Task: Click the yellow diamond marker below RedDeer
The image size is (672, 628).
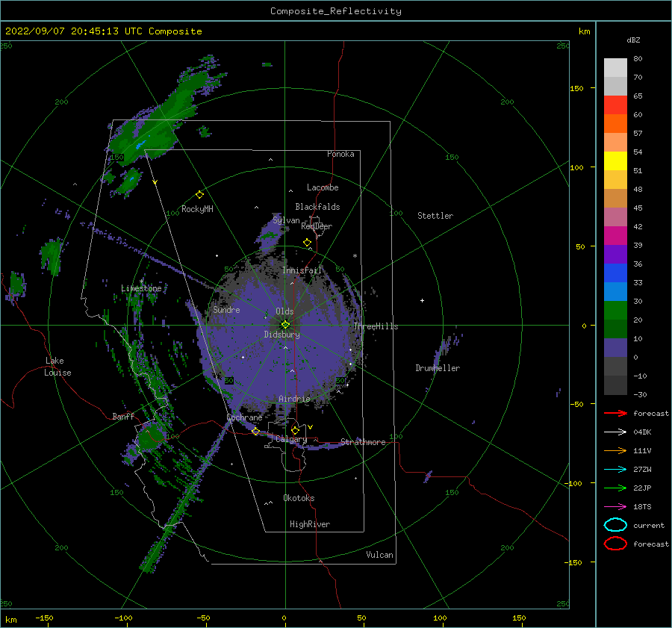Action: pos(307,243)
